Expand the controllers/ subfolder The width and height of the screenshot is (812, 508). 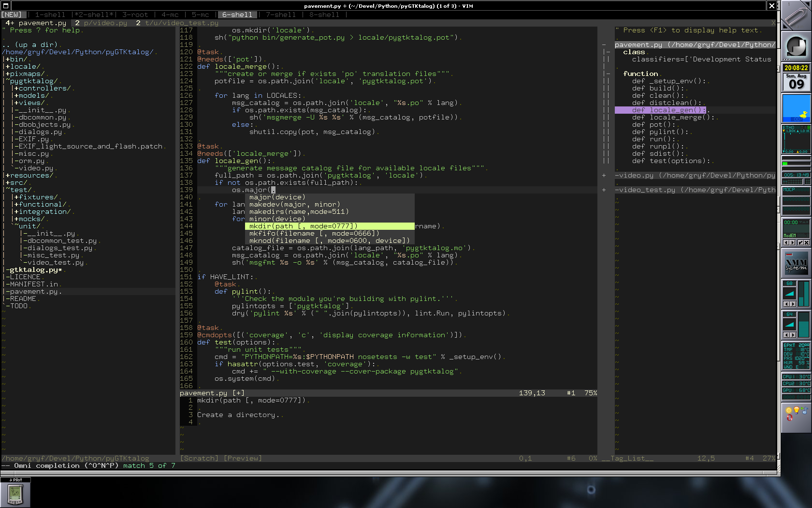43,89
